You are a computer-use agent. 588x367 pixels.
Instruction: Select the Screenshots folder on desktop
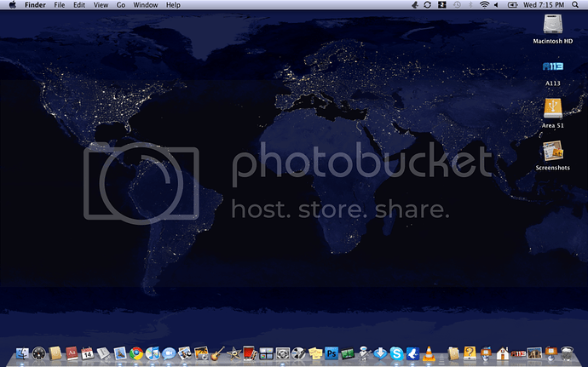click(552, 153)
